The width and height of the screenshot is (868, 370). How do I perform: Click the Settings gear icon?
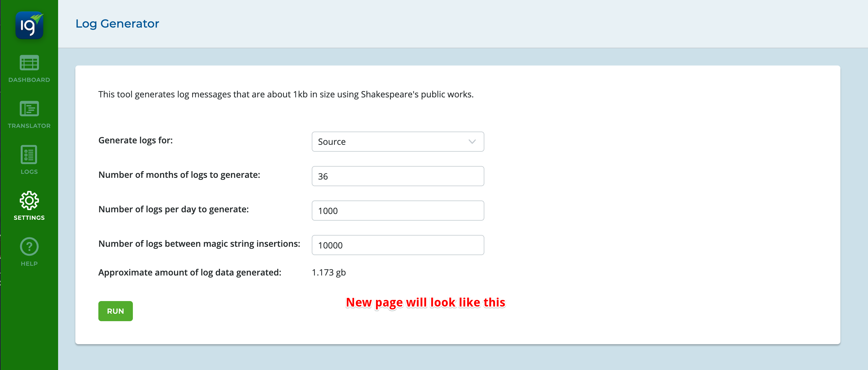[29, 201]
